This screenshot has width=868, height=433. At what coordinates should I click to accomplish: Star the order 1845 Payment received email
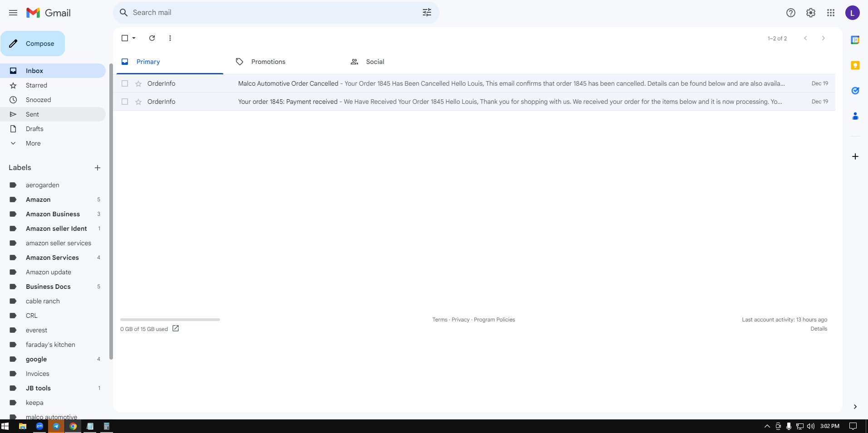[138, 102]
